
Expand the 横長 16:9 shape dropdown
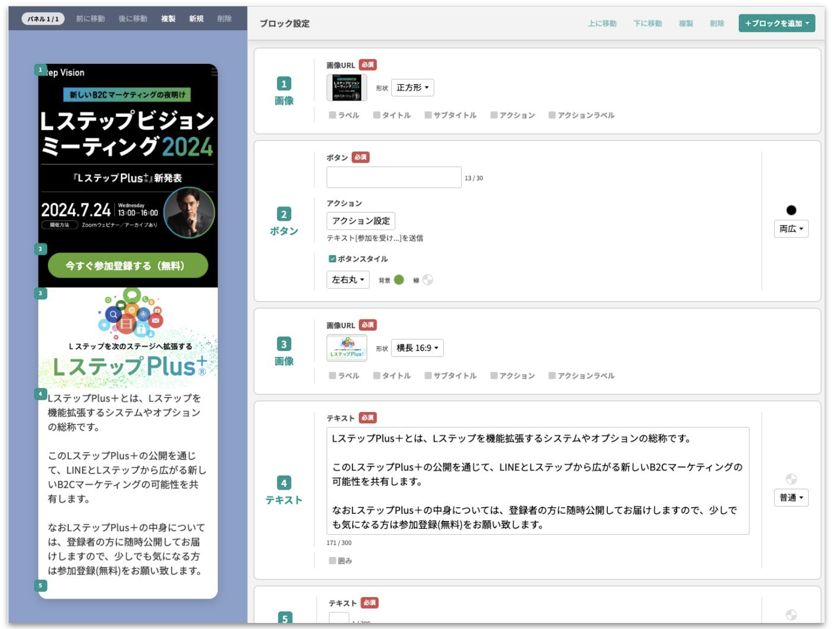click(417, 348)
